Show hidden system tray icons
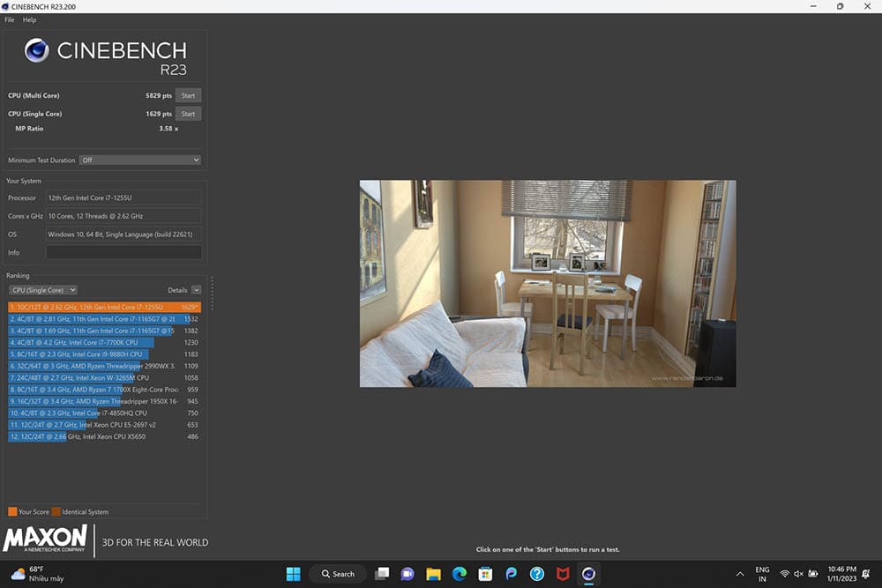 tap(739, 574)
